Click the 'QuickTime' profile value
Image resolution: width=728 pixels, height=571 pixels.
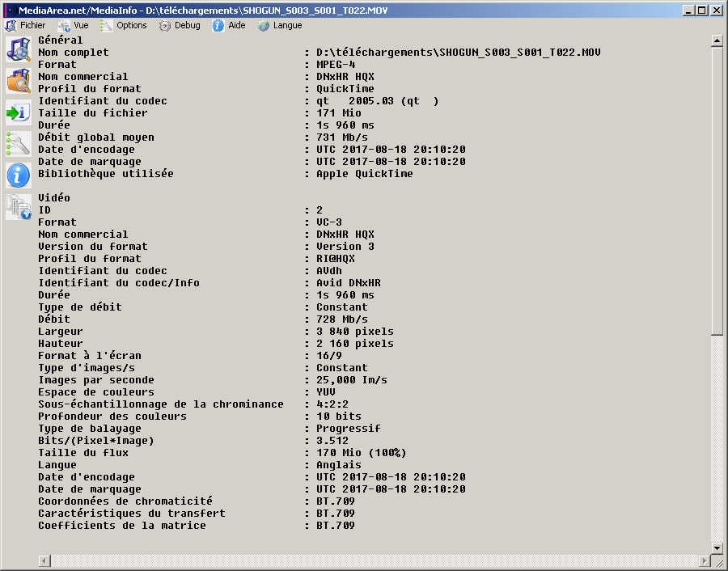tap(345, 89)
